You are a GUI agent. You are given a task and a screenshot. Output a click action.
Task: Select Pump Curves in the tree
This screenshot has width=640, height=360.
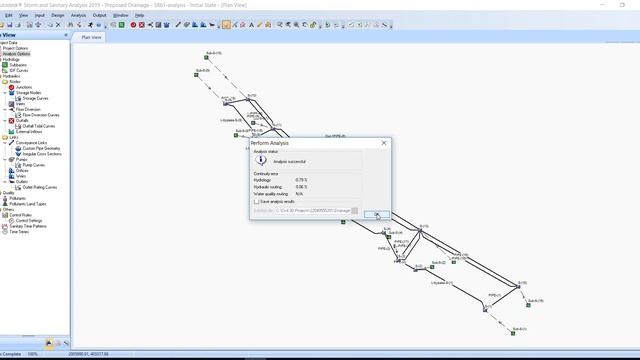click(33, 165)
